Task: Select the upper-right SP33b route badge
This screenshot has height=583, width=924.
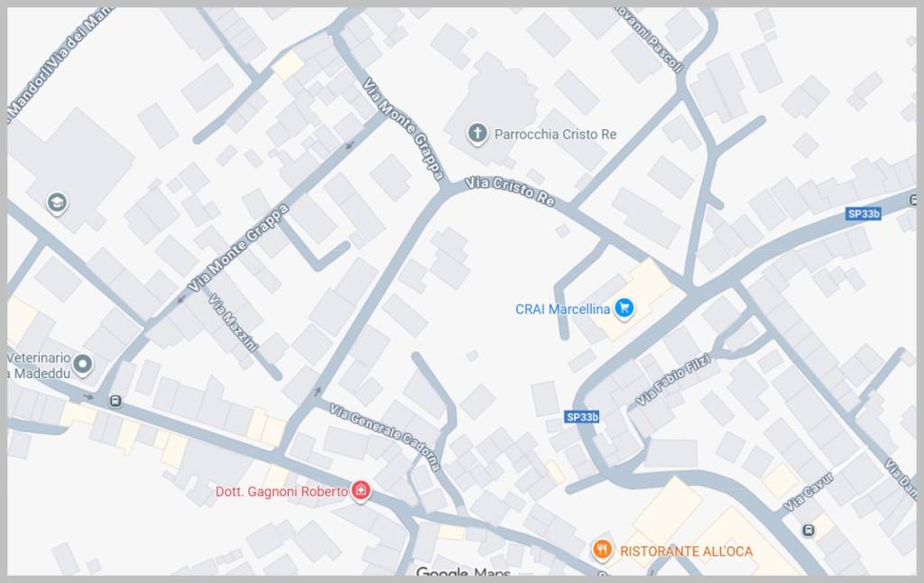Action: pos(864,213)
